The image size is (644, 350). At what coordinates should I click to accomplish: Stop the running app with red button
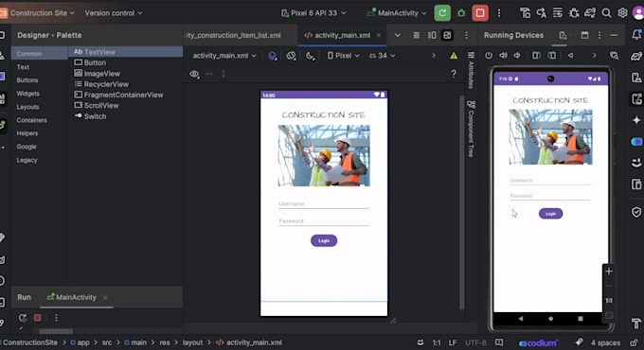480,13
